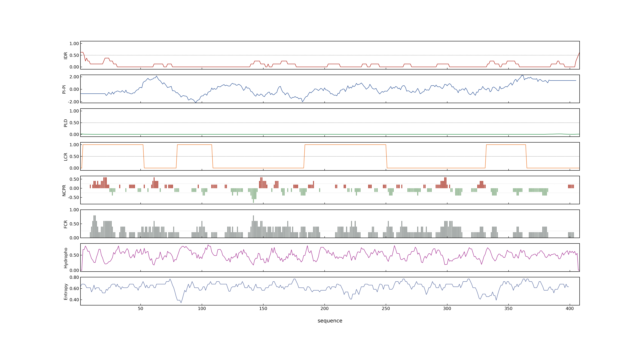Screen dimensions: 644x343
Task: Click the 1.00 tick on LCR axis
Action: point(74,145)
